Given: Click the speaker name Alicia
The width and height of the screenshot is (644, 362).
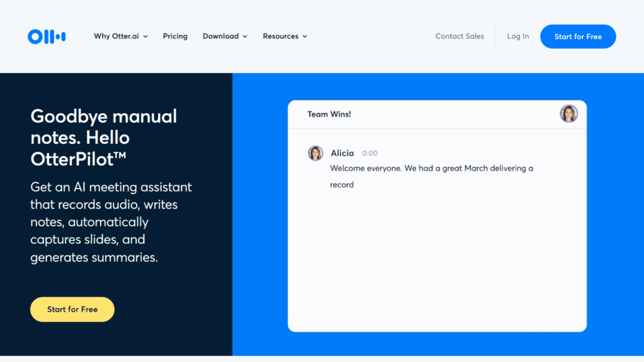Looking at the screenshot, I should tap(342, 153).
